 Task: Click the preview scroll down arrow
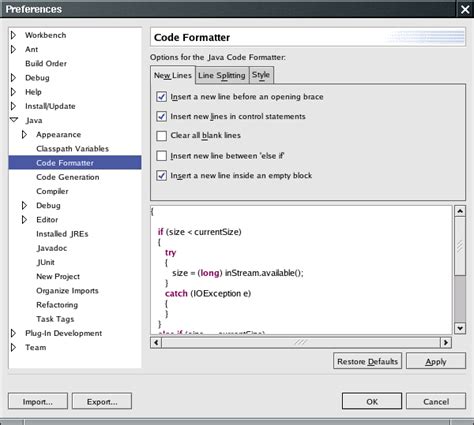point(460,328)
